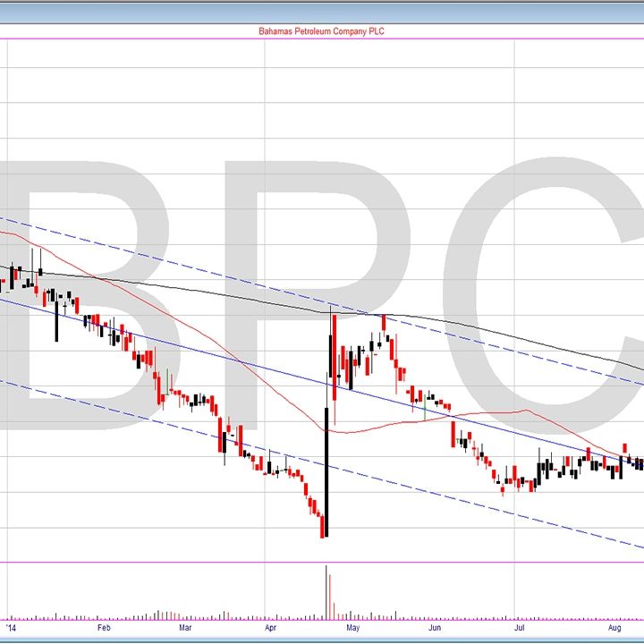Click the tallest volume bar in late April
Viewport: 644px width, 644px height.
326,592
